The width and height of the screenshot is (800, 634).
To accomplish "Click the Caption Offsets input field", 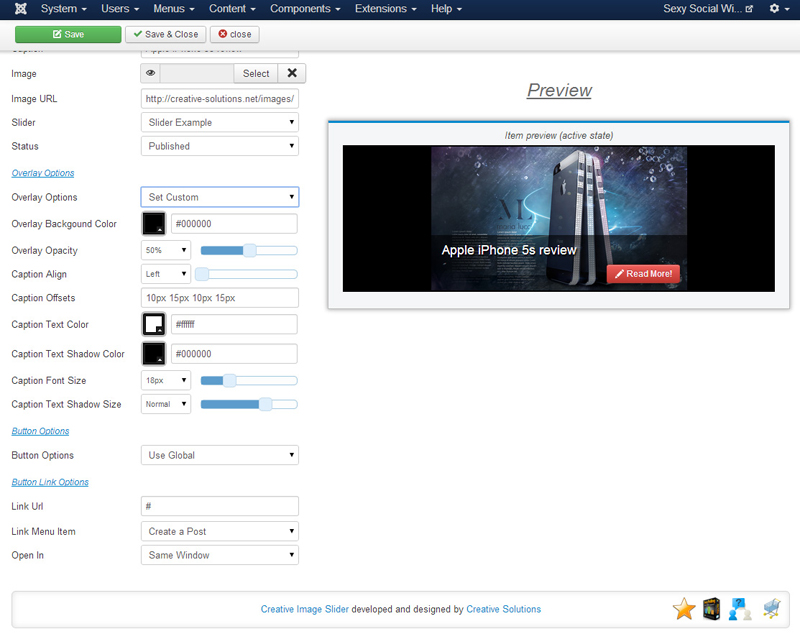I will coord(220,298).
